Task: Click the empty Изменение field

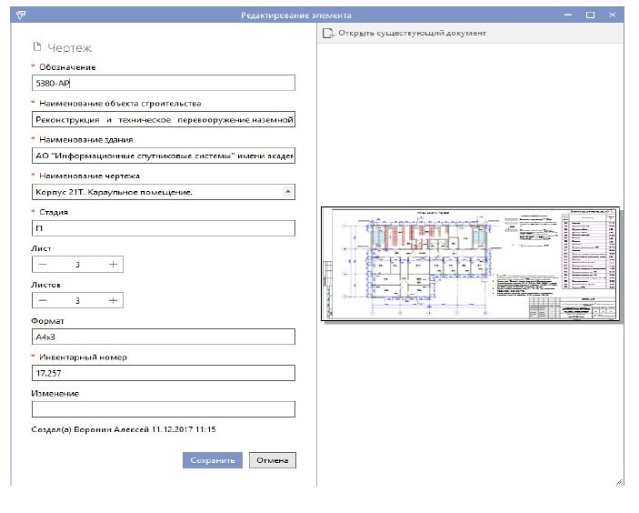Action: 163,408
